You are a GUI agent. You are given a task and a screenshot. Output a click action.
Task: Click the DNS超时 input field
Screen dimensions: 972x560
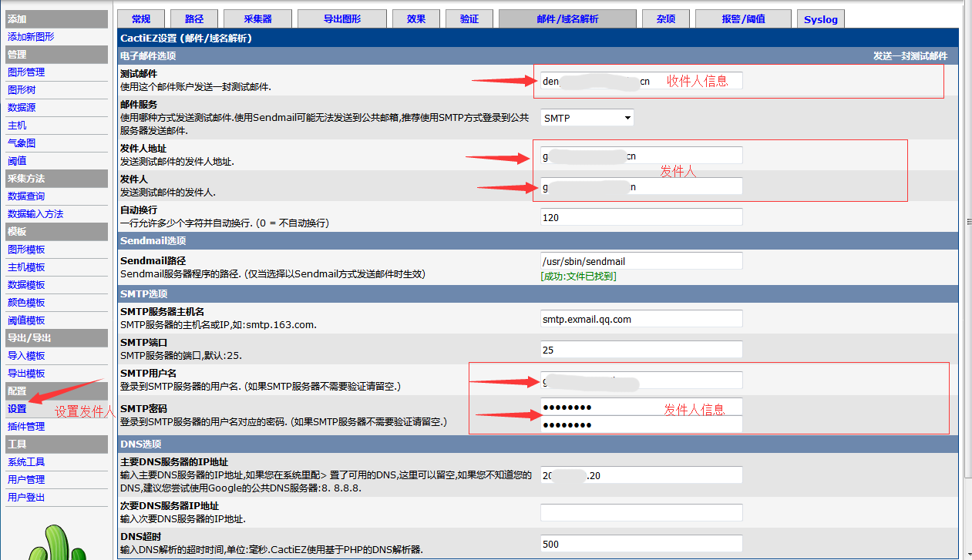[641, 544]
